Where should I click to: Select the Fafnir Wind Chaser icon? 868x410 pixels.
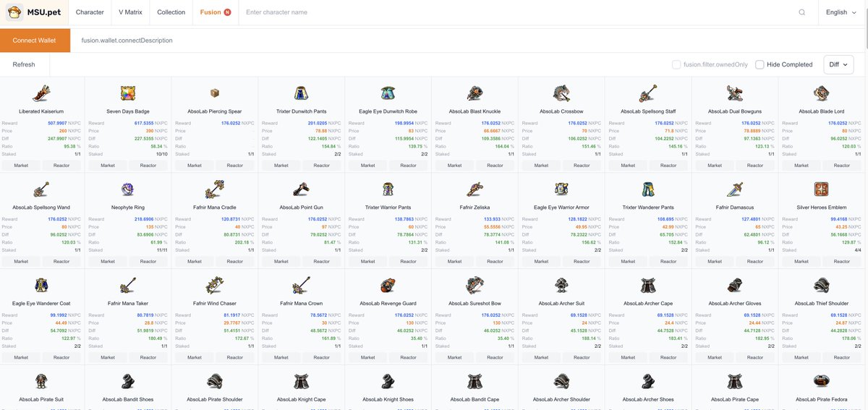[x=215, y=286]
